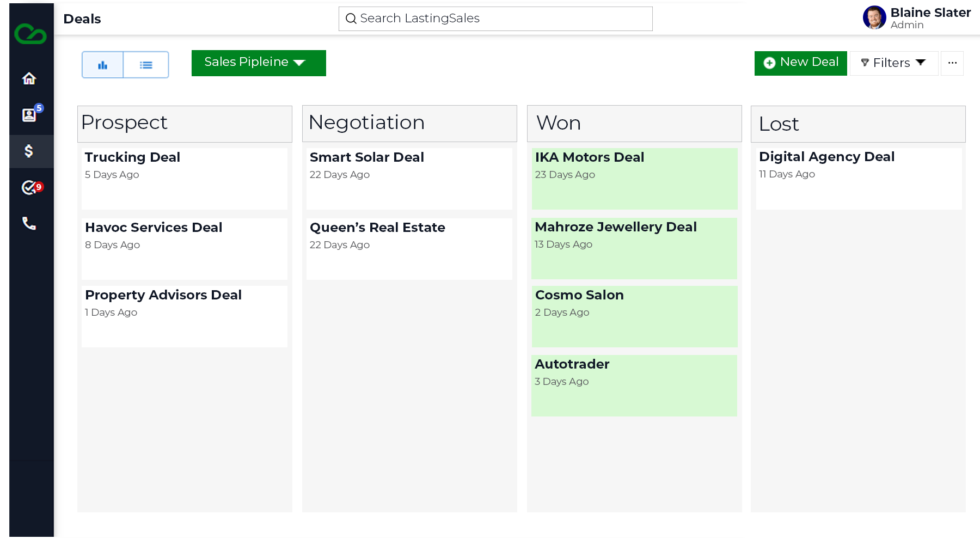Switch to list view

pos(146,65)
